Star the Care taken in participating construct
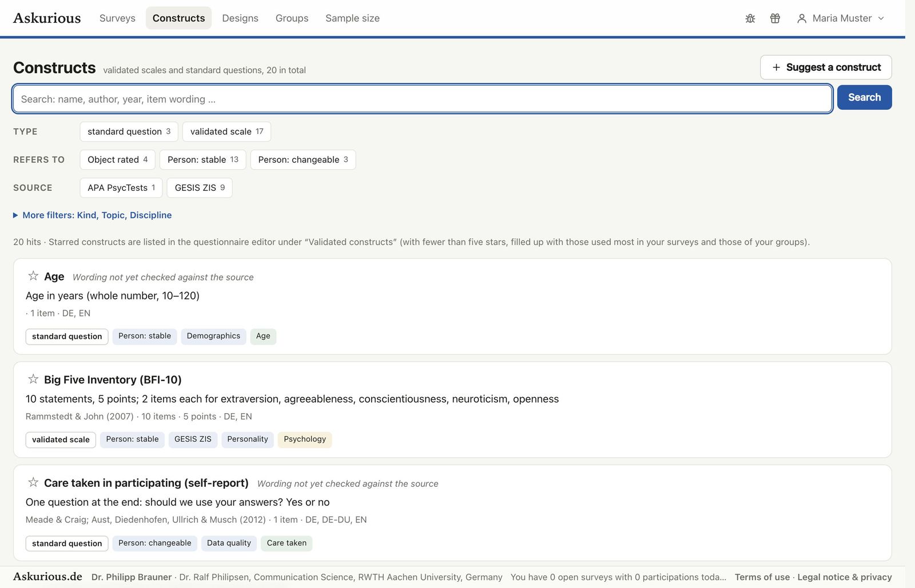The height and width of the screenshot is (588, 915). tap(33, 482)
